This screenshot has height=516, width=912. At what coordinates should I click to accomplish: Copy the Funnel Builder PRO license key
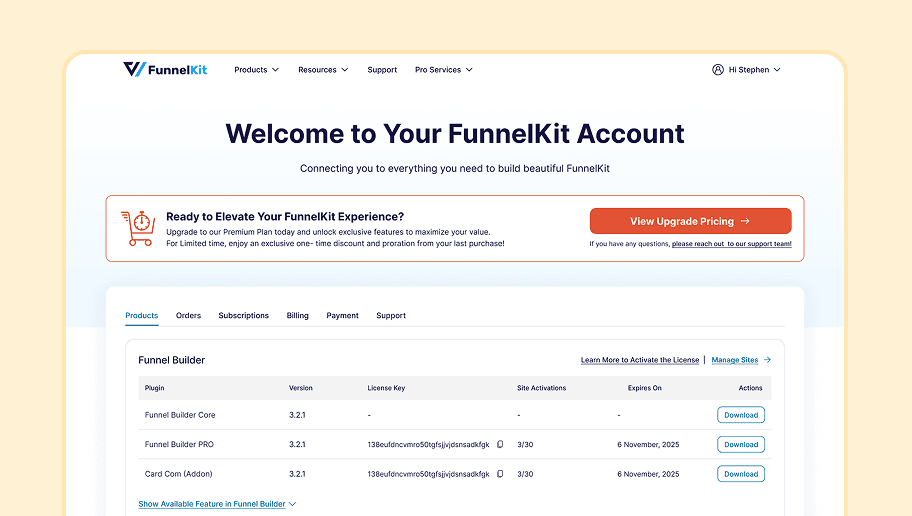(x=500, y=444)
